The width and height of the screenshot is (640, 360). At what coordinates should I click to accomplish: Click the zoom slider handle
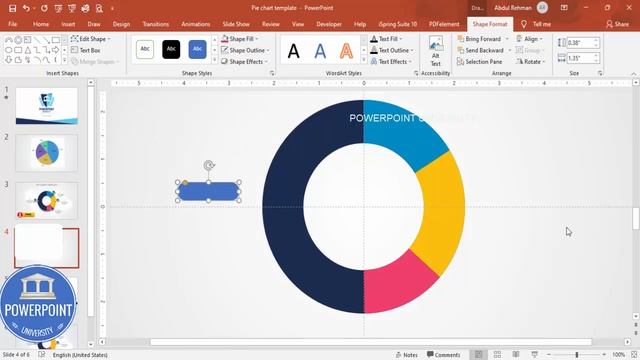(x=577, y=355)
